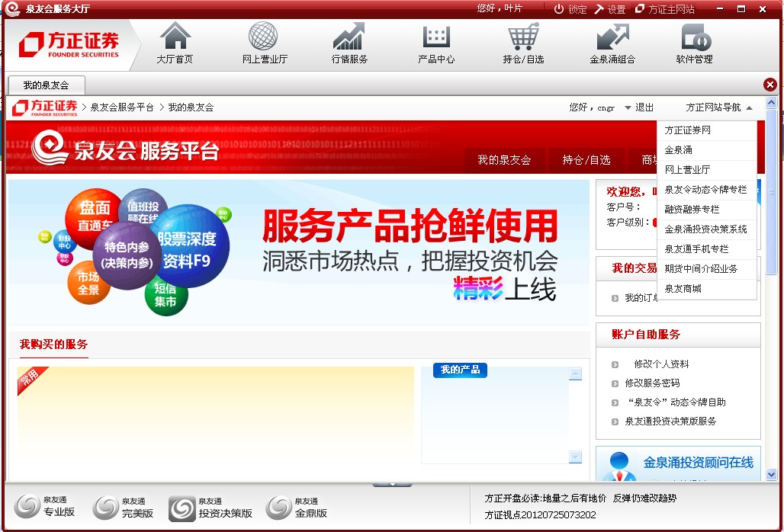Click the 常用 red corner ribbon
784x532 pixels.
click(x=31, y=379)
